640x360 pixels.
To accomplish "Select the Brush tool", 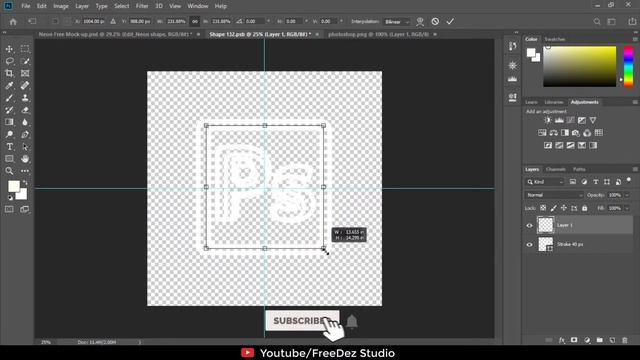I will click(9, 98).
